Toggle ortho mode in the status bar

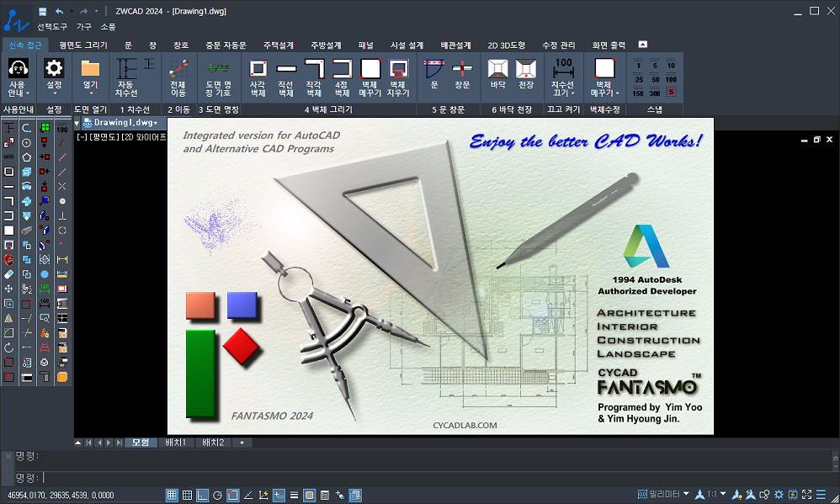(x=202, y=495)
